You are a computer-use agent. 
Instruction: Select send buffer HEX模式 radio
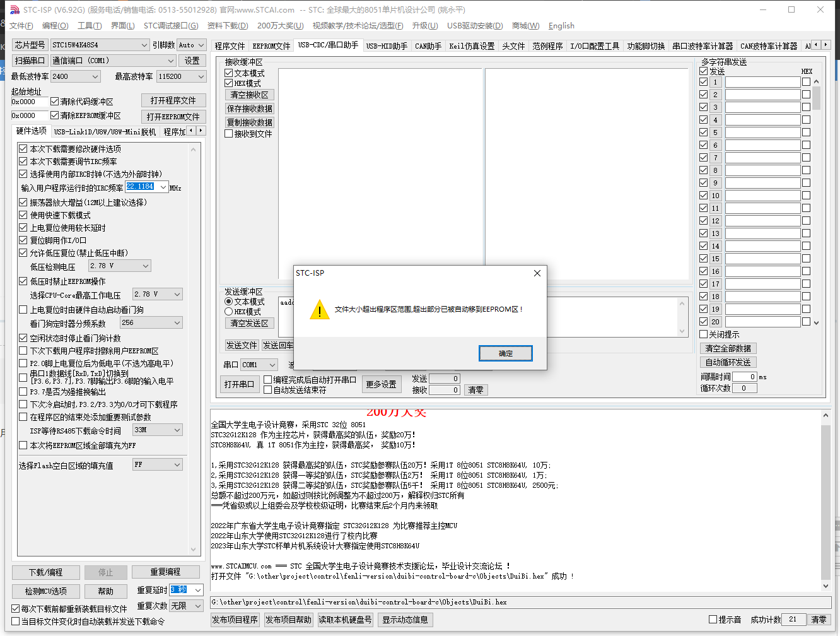click(x=229, y=312)
